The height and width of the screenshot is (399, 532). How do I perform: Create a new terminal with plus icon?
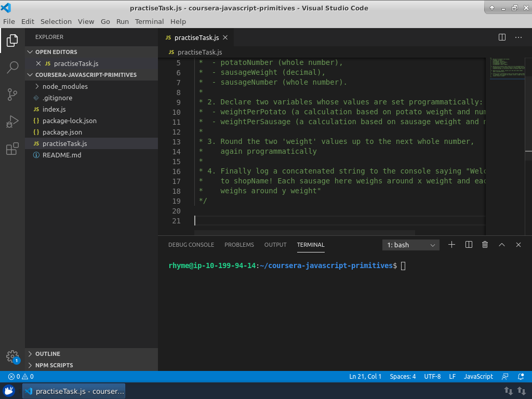(451, 245)
